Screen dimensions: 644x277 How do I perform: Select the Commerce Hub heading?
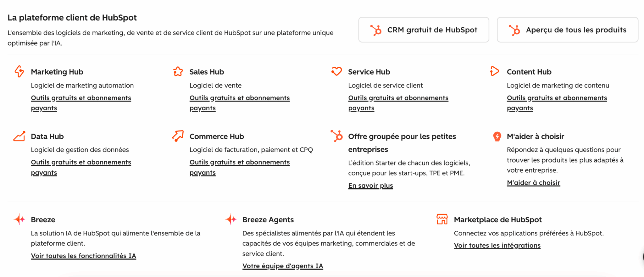pos(217,136)
